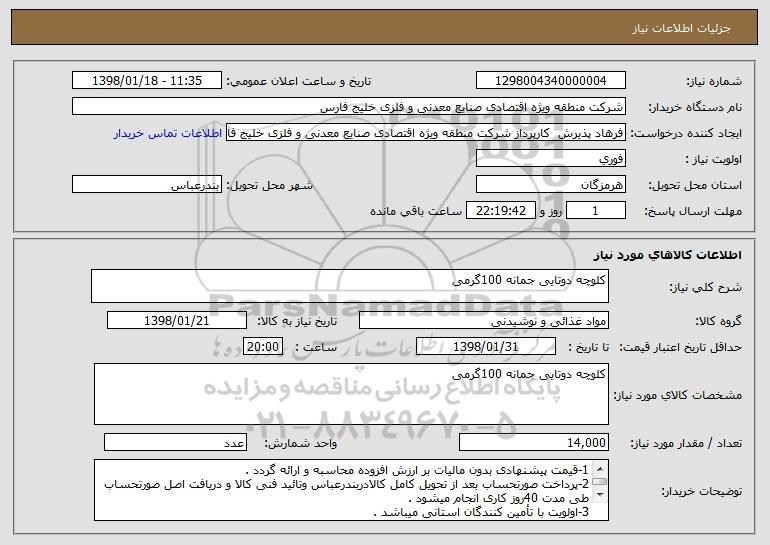Open the اطلاعات تماس خریدار link

[168, 133]
